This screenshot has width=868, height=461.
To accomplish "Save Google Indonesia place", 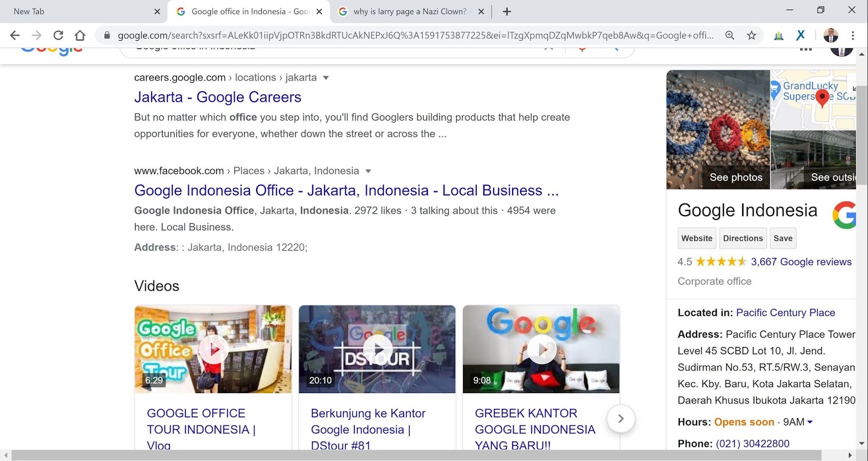I will tap(783, 238).
